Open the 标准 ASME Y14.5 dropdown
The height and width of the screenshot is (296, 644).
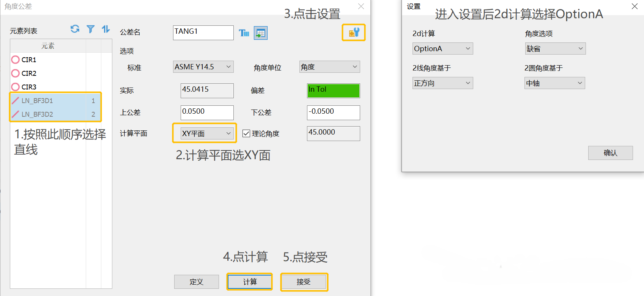[x=203, y=67]
